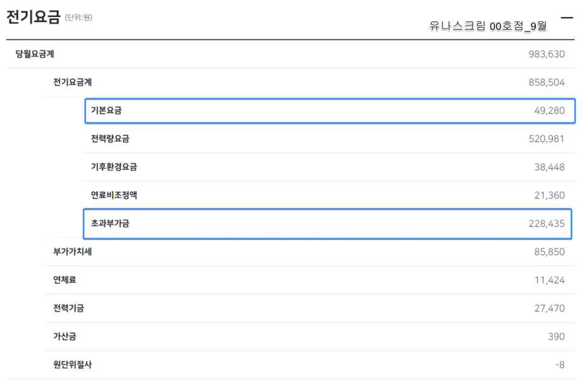Click the 520,981 energy charge value
Image resolution: width=588 pixels, height=383 pixels.
click(547, 139)
